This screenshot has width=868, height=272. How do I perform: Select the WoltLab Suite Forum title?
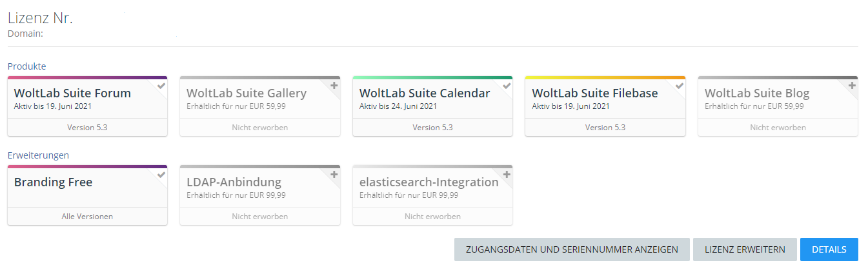point(72,93)
